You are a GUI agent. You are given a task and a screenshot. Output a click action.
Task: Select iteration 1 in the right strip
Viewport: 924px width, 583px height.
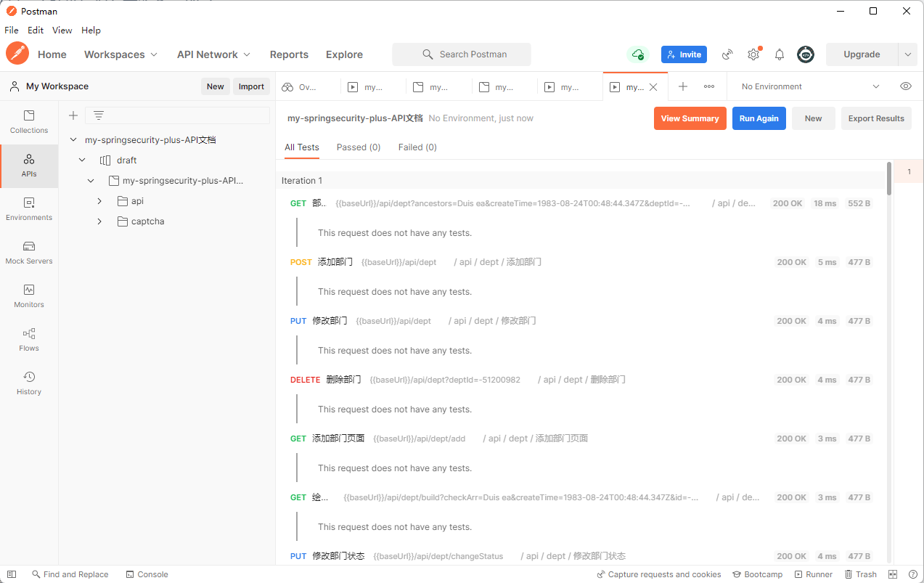click(x=909, y=172)
